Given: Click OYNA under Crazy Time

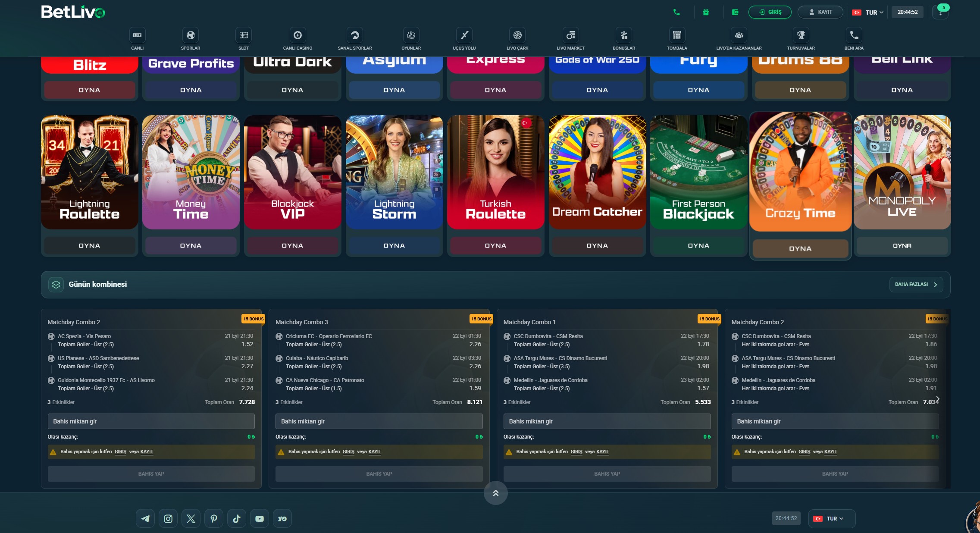Looking at the screenshot, I should pyautogui.click(x=800, y=249).
